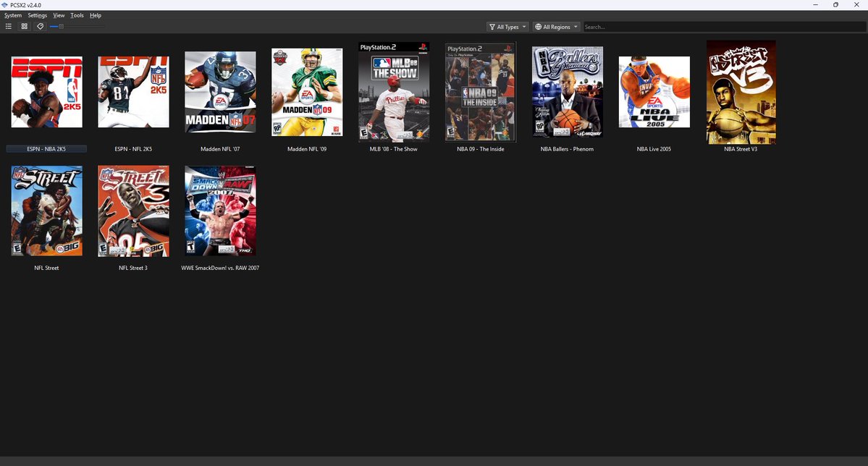Select WWE SmackDown vs. RAW 2007 cover
This screenshot has width=868, height=466.
tap(220, 211)
